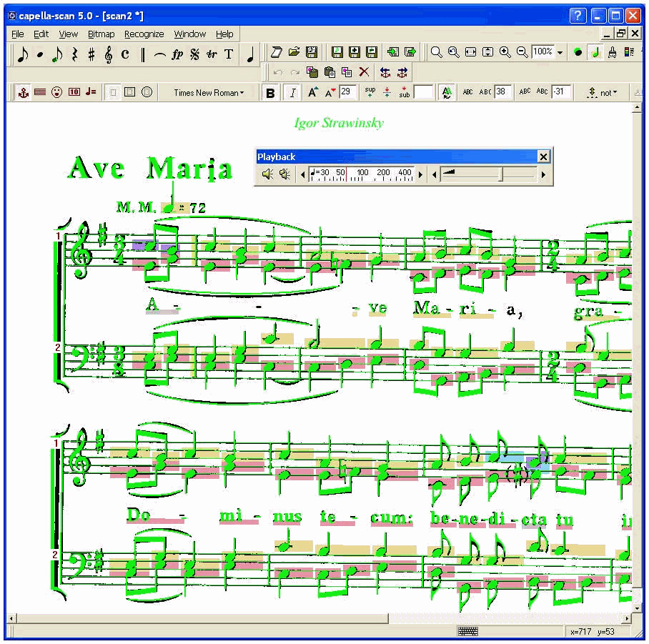Viewport: 649px width, 644px height.
Task: Click the disk icon with plus
Action: point(355,52)
